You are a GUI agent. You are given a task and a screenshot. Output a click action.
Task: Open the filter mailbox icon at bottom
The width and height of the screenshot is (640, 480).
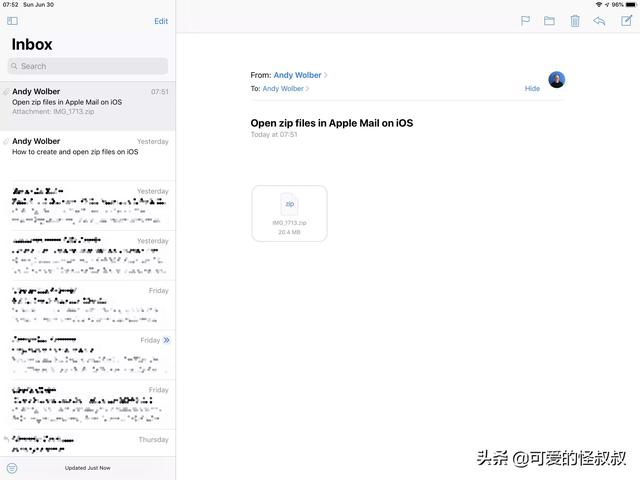(x=12, y=468)
